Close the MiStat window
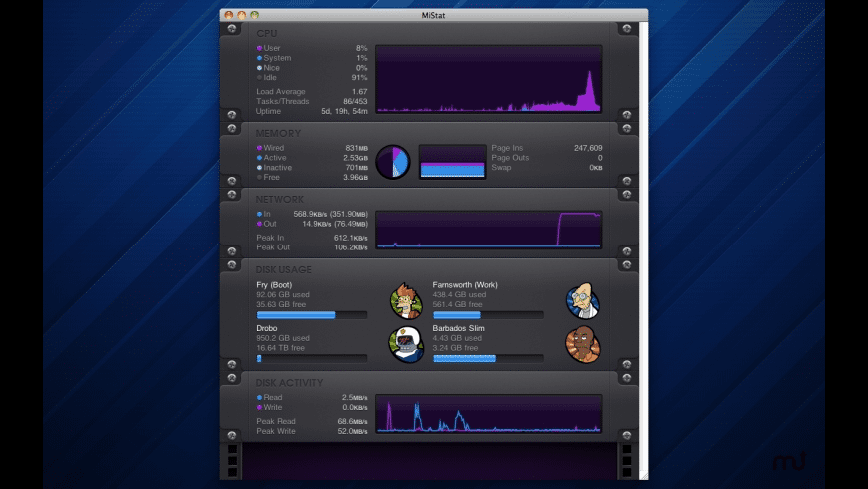 (x=229, y=15)
